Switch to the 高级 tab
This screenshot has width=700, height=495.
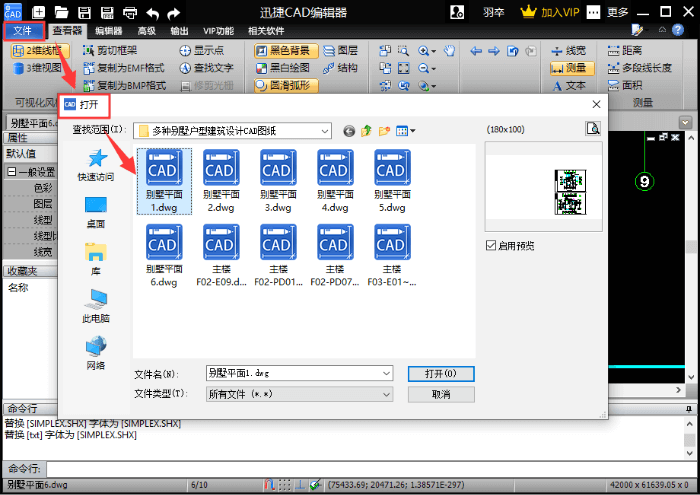146,31
